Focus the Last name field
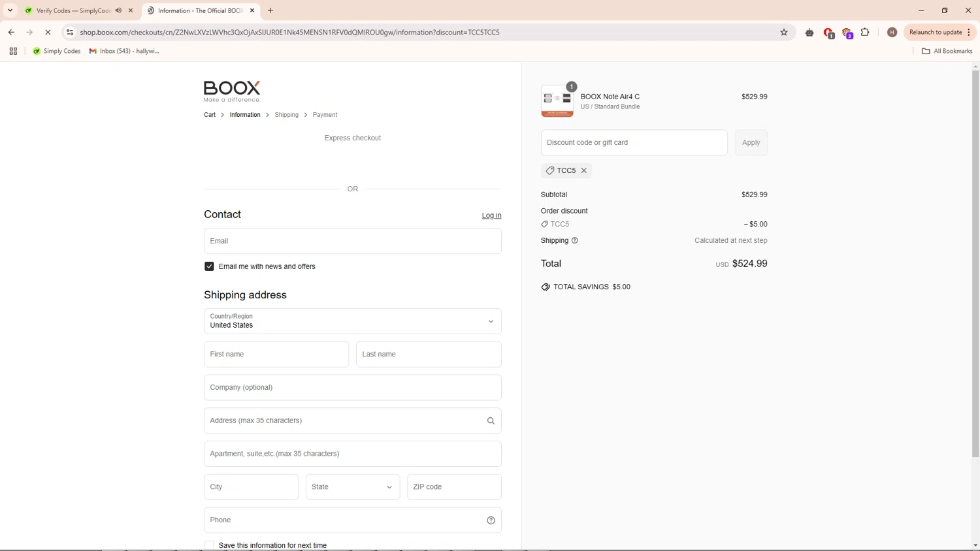The height and width of the screenshot is (551, 980). [x=429, y=354]
